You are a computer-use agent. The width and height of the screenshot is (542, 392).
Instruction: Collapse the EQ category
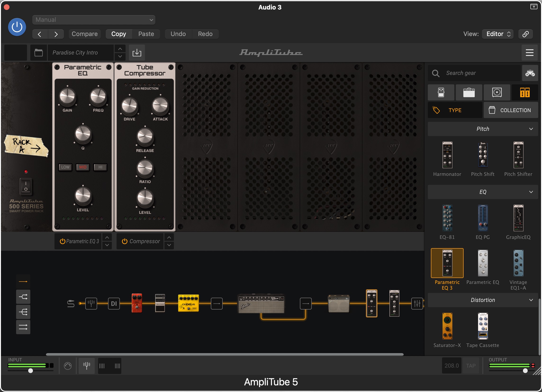click(483, 192)
